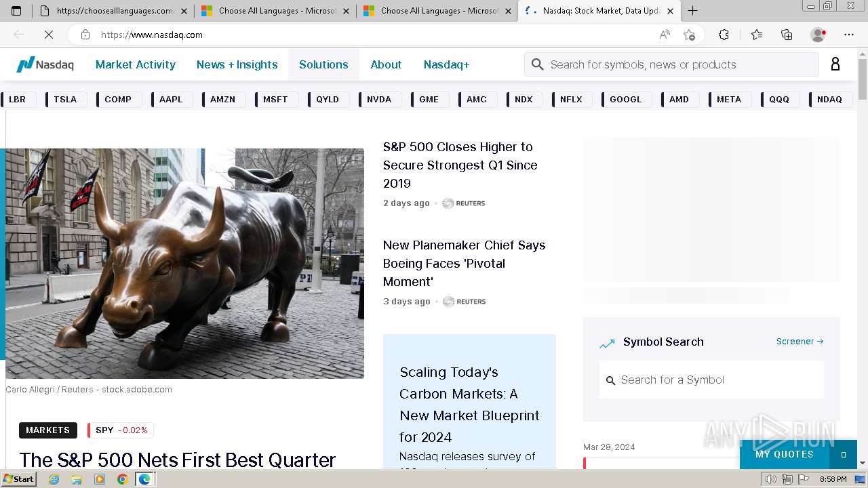Select META ticker chip
The image size is (868, 488).
click(729, 99)
